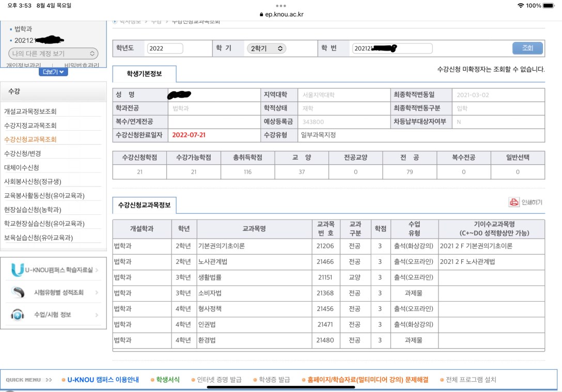Tap the Wi-Fi status icon
562x392 pixels.
pos(520,5)
